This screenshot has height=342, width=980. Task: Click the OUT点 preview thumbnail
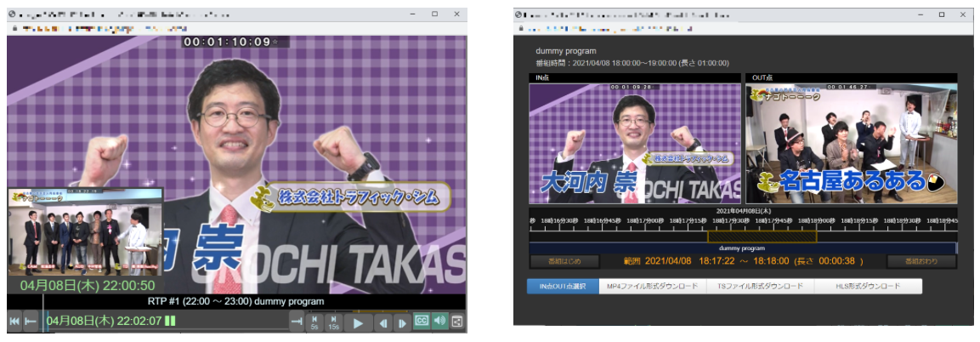coord(852,143)
